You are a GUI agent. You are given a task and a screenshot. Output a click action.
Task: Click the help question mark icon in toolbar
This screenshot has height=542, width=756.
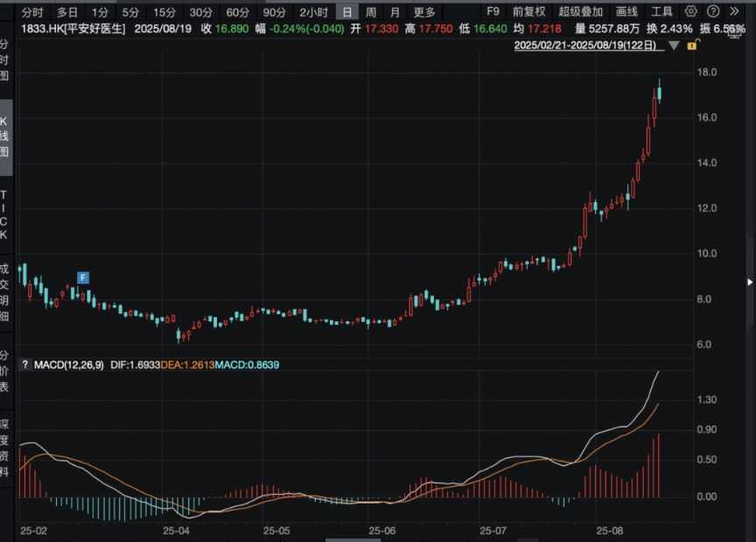coord(711,11)
